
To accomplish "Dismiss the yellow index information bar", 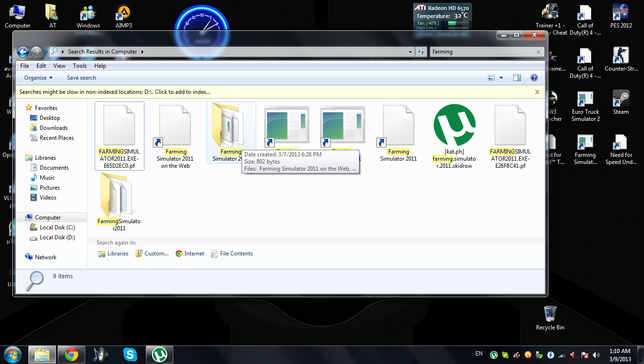I will [x=537, y=92].
